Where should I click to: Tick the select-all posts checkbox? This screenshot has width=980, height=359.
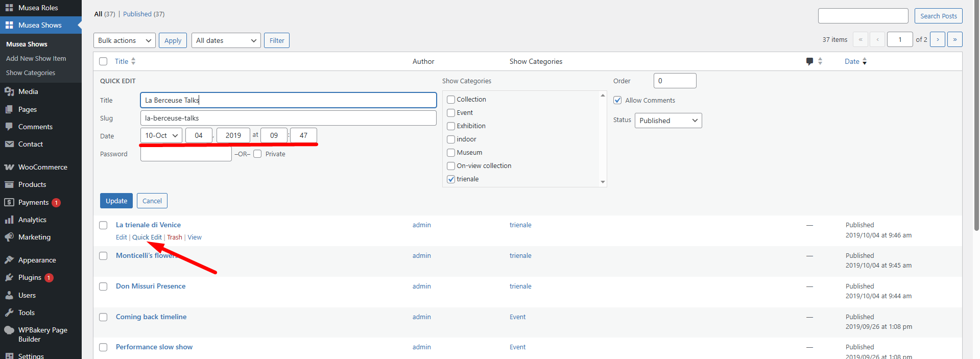click(103, 61)
